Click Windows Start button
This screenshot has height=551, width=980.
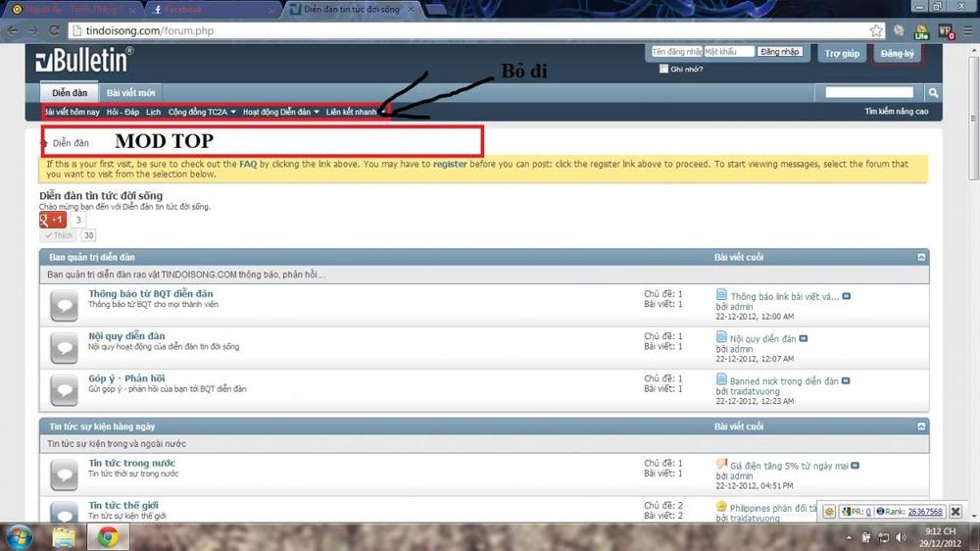(20, 537)
